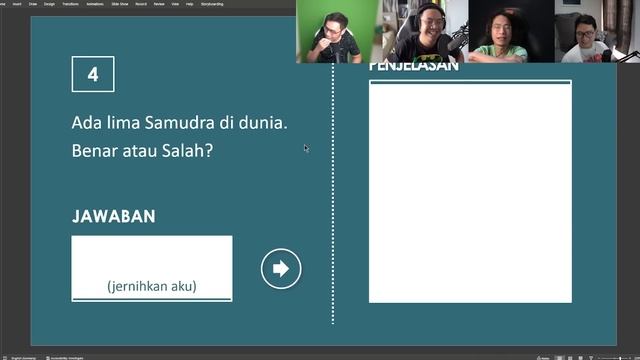Open the Record ribbon tab
This screenshot has width=640, height=360.
(141, 4)
